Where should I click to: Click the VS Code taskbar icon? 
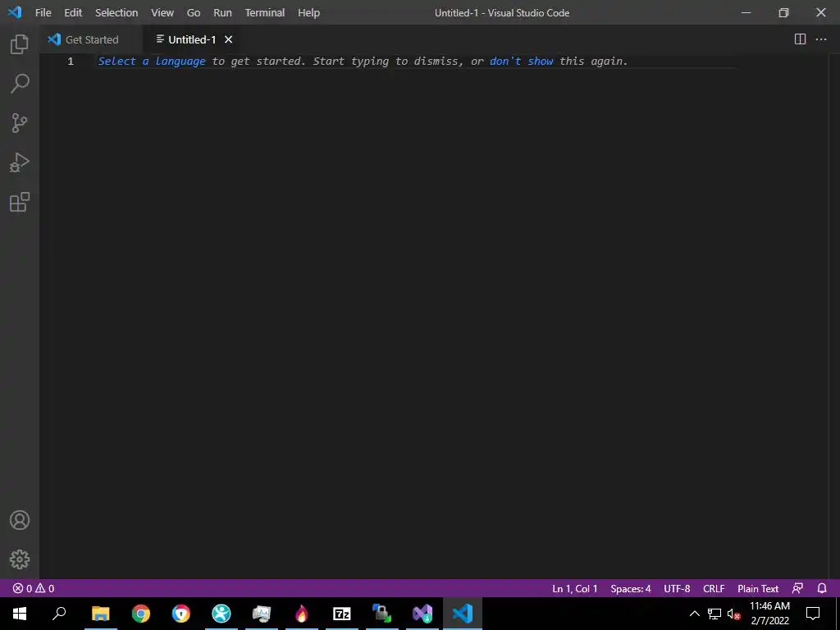463,614
